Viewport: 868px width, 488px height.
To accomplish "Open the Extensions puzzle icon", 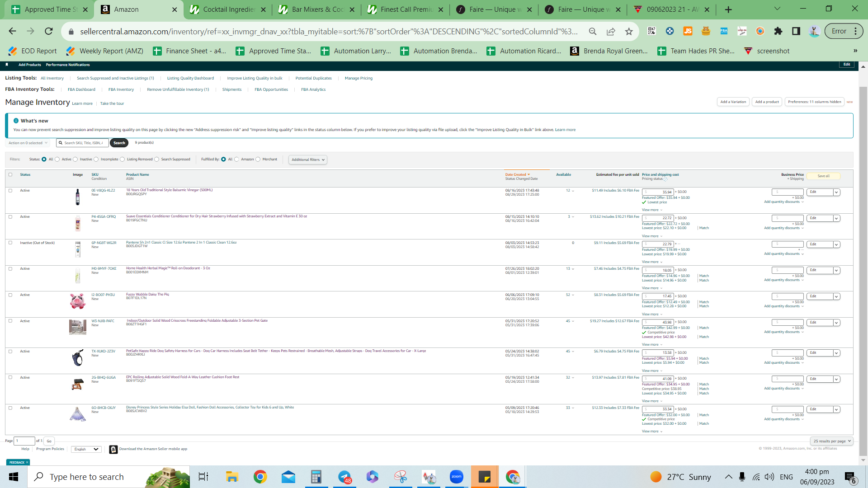I will [x=778, y=31].
